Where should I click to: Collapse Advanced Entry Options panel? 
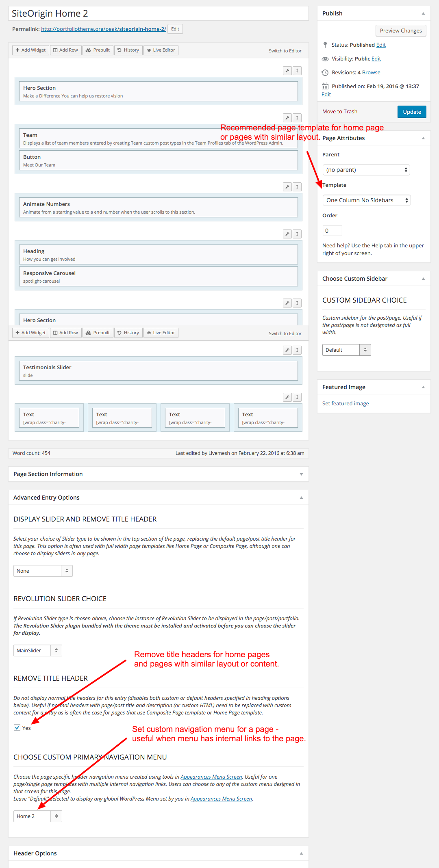(301, 498)
